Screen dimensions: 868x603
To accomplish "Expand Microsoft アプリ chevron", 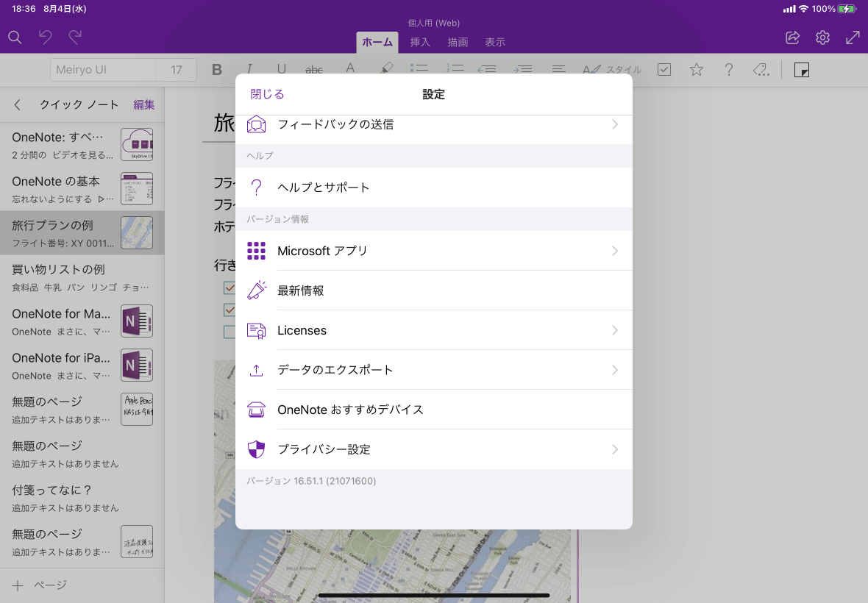I will [x=615, y=251].
